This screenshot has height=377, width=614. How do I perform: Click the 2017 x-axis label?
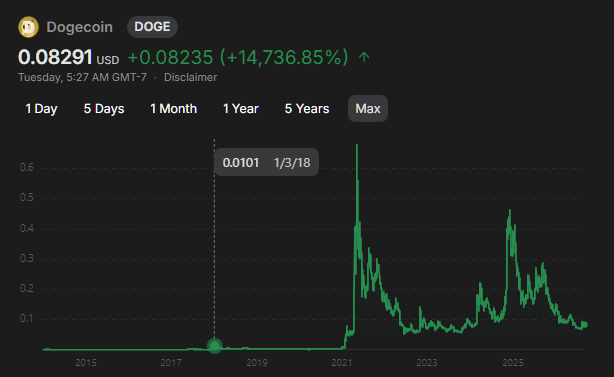coord(171,363)
